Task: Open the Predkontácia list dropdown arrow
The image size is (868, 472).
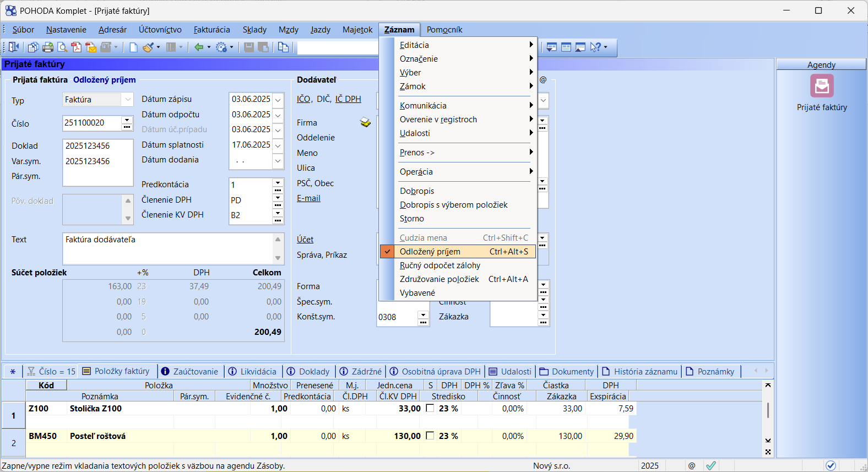Action: pos(278,182)
